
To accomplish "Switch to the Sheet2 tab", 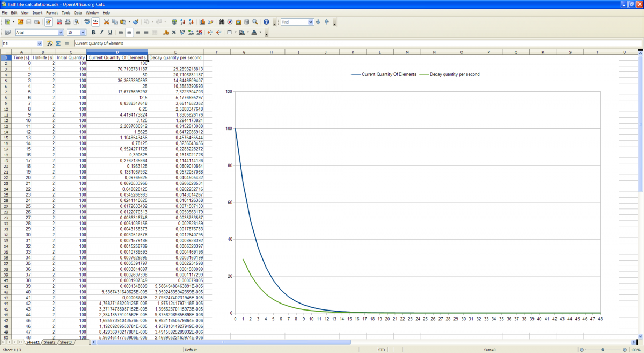I will click(49, 342).
